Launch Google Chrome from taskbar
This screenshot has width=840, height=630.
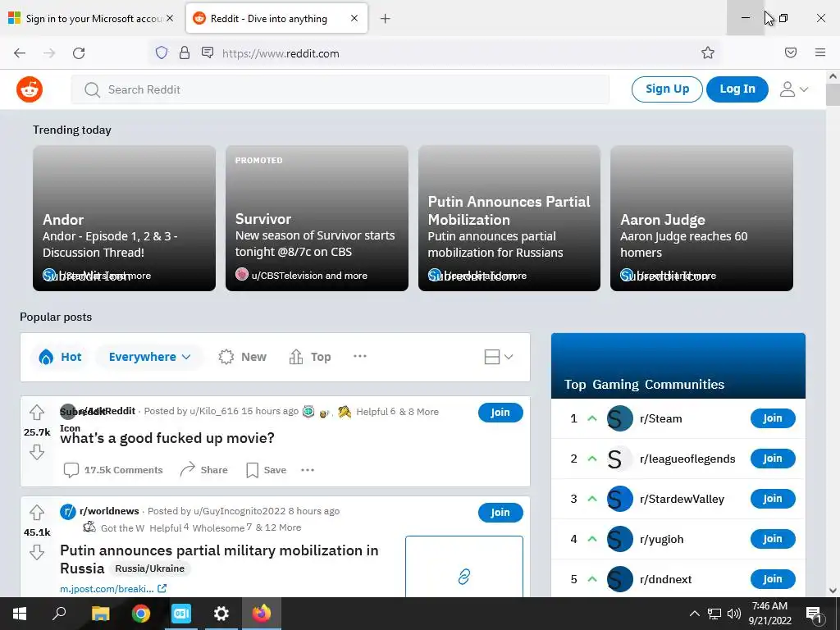click(x=141, y=614)
